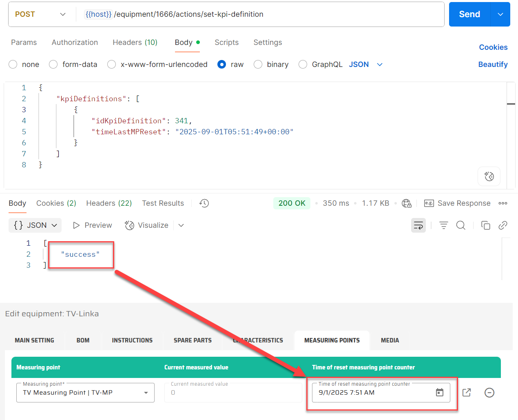Click the Send button
518x420 pixels.
469,14
